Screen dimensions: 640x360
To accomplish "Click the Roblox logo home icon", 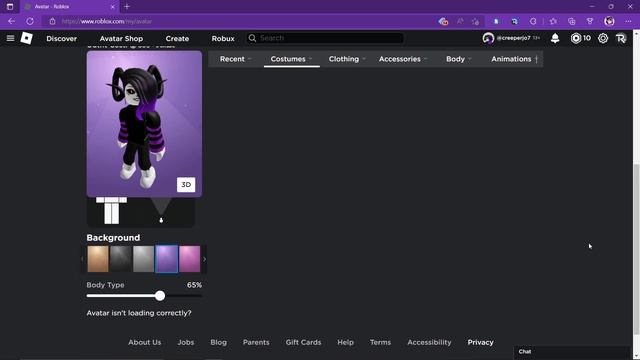I will [x=27, y=38].
